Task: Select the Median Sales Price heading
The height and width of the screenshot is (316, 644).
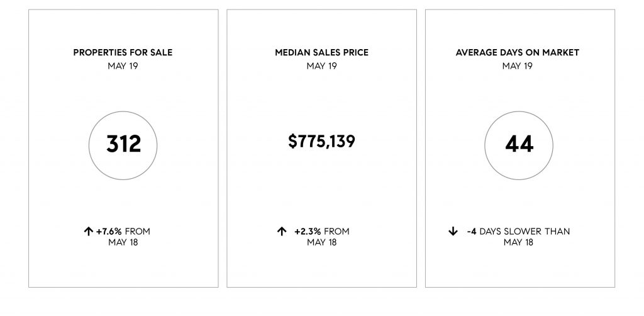Action: tap(321, 53)
